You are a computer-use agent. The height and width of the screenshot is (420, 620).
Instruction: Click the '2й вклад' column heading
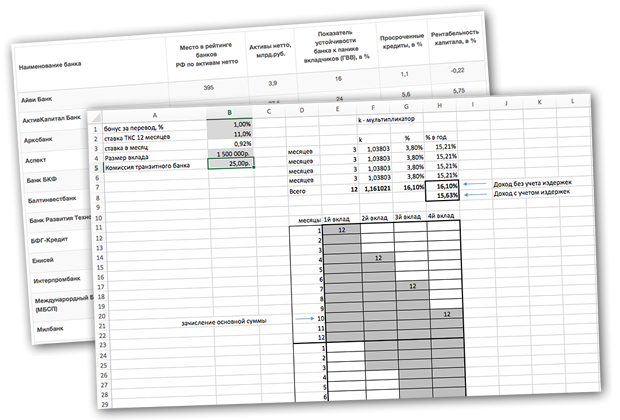pos(374,218)
